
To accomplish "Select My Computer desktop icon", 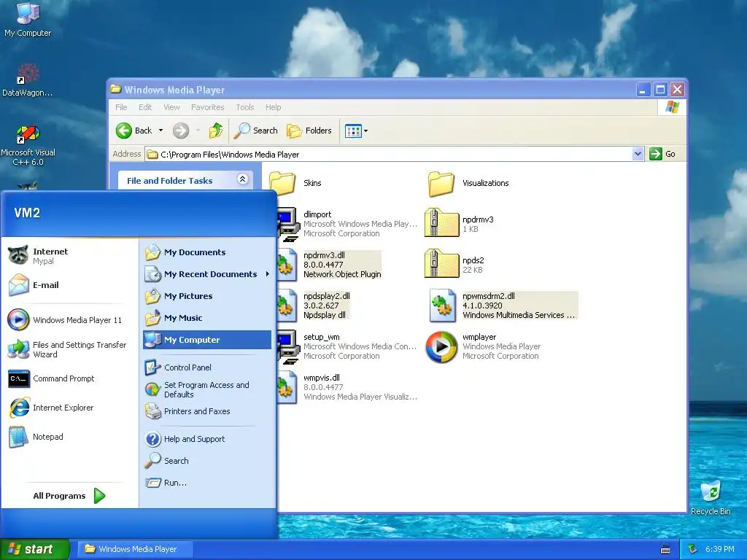I will (x=28, y=20).
